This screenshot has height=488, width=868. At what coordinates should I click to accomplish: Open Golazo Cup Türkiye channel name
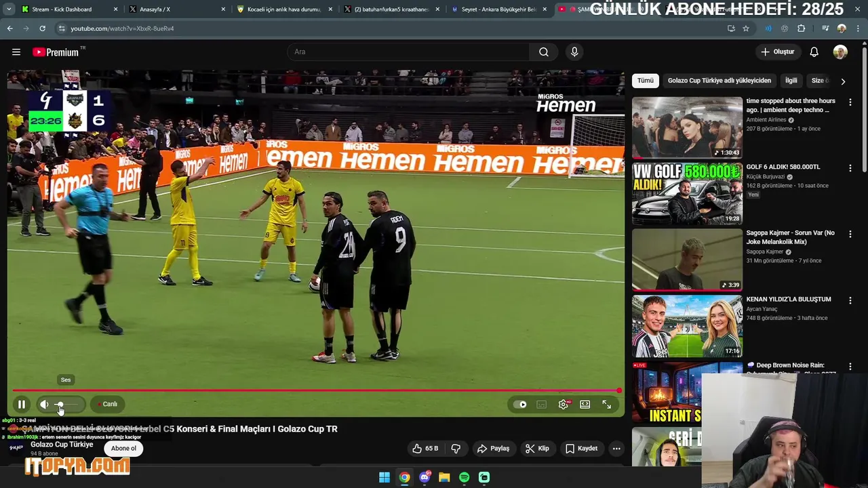(x=62, y=445)
